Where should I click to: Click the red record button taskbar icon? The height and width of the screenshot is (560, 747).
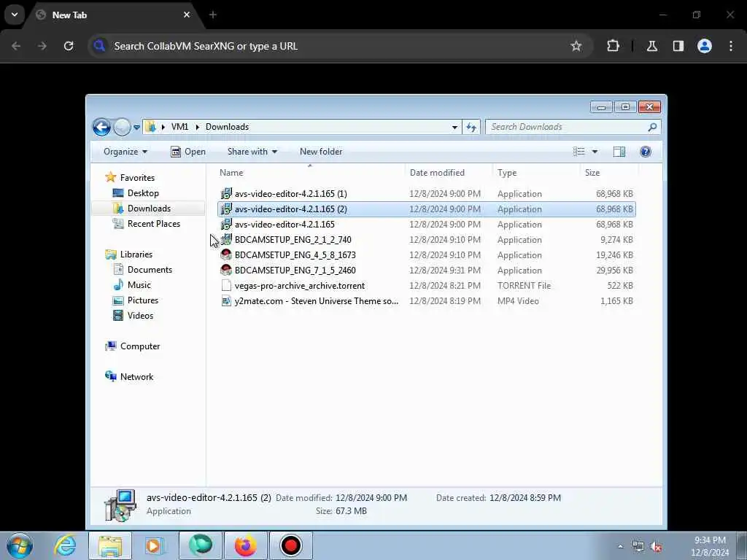click(x=290, y=545)
